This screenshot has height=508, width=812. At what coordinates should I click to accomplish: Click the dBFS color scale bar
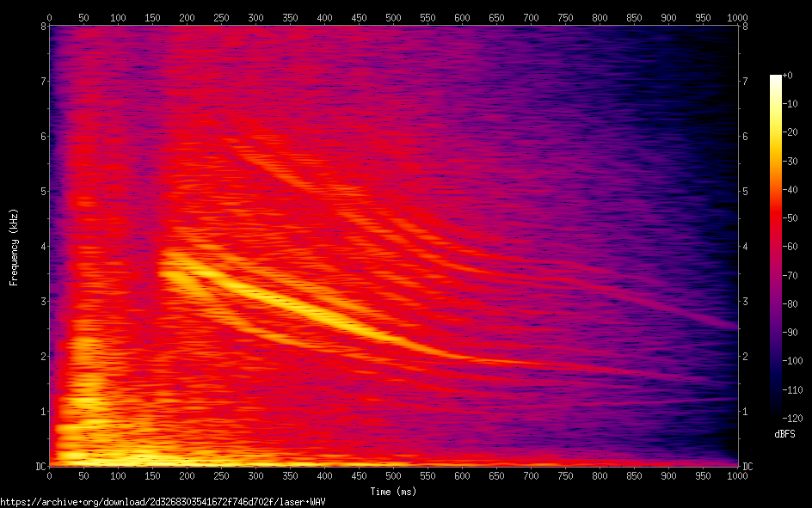pyautogui.click(x=775, y=249)
